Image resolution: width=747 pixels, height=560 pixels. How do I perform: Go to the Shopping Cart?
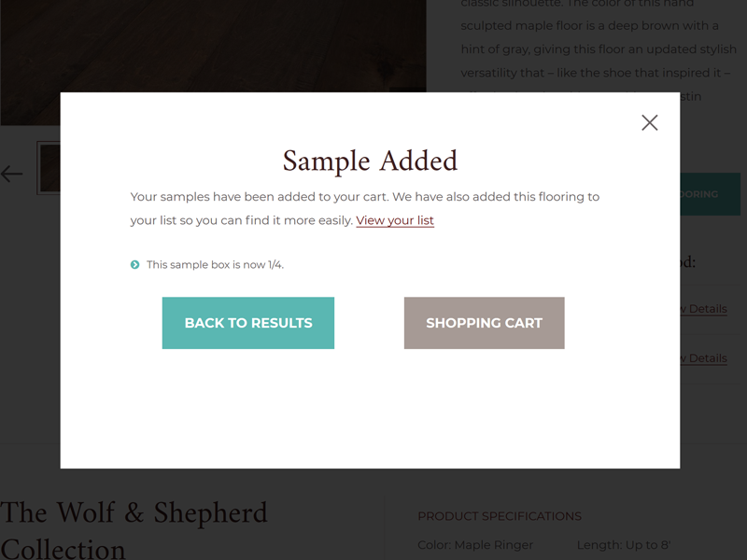pos(484,323)
